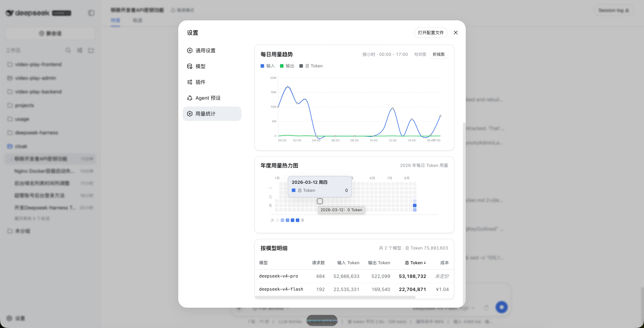Open the Agent 预设 section
The width and height of the screenshot is (644, 328).
(212, 98)
